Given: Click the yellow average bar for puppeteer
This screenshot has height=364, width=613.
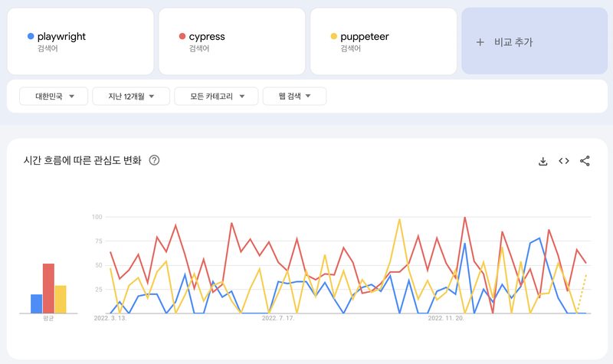Looking at the screenshot, I should point(61,299).
